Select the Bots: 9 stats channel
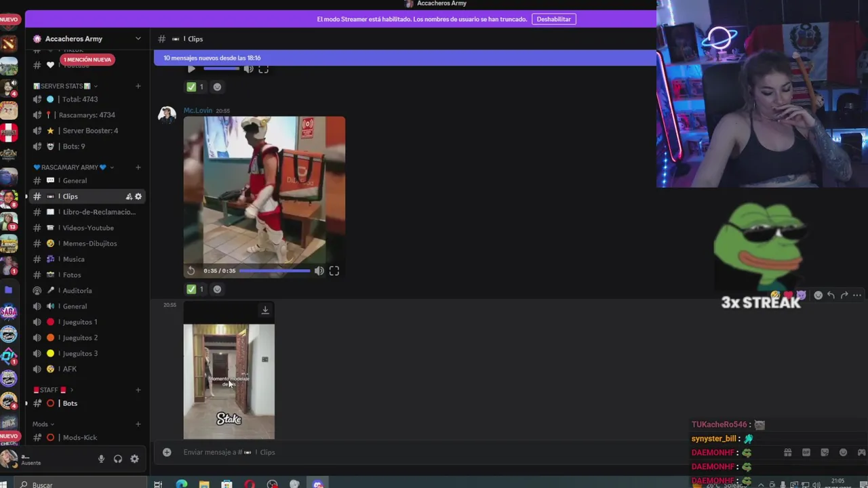The image size is (868, 488). point(87,146)
